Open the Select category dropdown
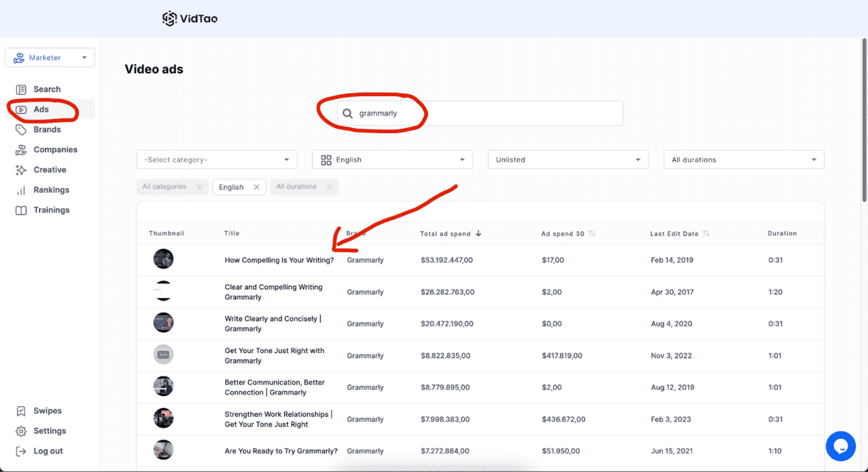Image resolution: width=868 pixels, height=472 pixels. tap(216, 159)
